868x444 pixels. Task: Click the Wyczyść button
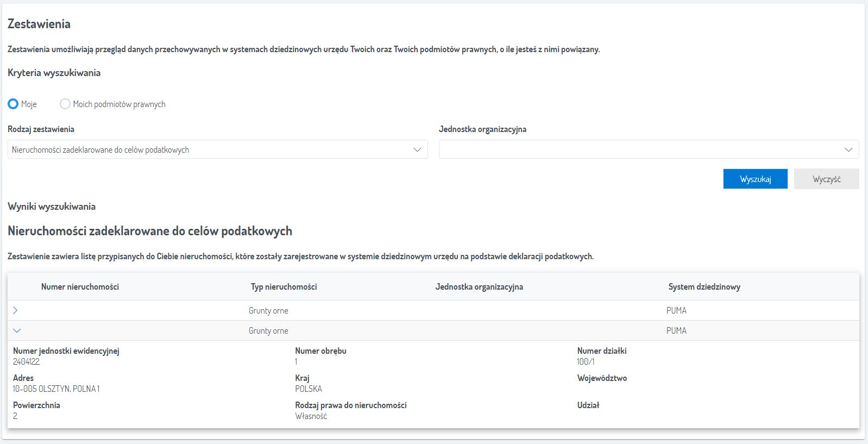click(x=826, y=179)
